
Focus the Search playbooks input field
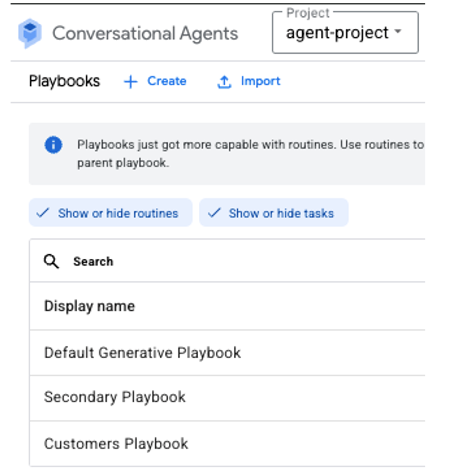point(227,261)
